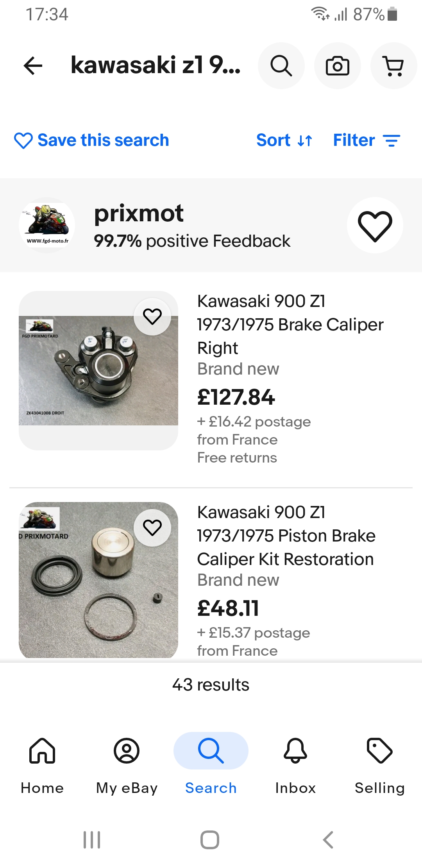Tap the kawasaki z1 search query text

(x=155, y=66)
